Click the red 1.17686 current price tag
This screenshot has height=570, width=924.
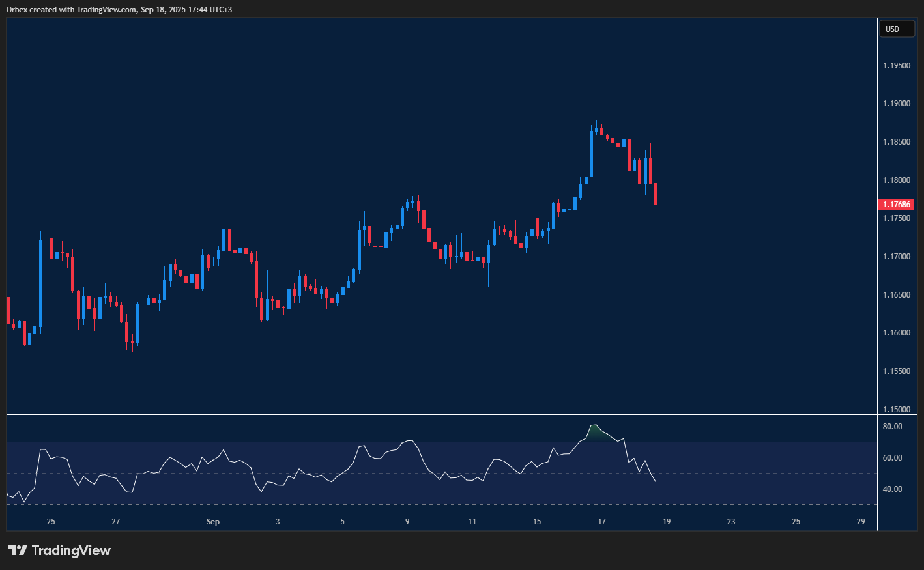click(896, 205)
